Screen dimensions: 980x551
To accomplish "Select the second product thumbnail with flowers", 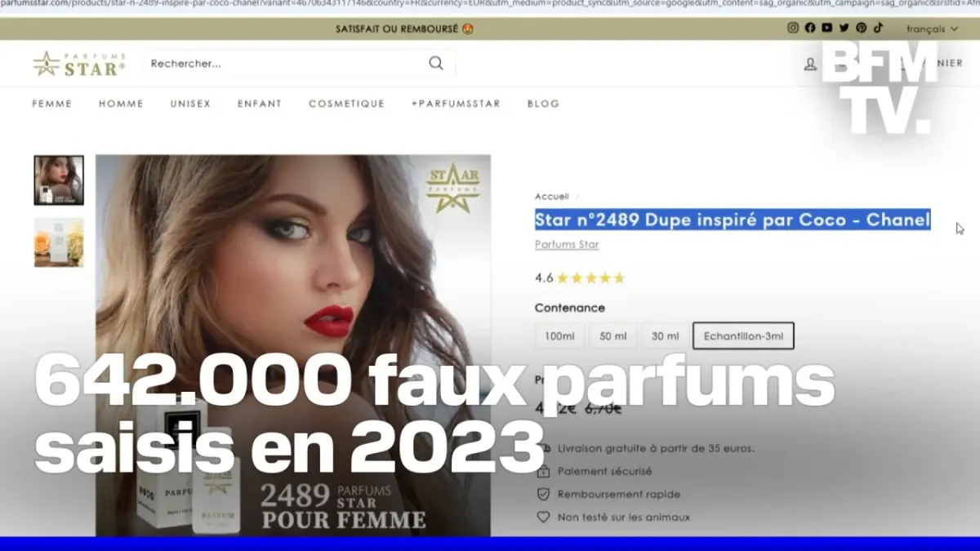I will [x=59, y=242].
